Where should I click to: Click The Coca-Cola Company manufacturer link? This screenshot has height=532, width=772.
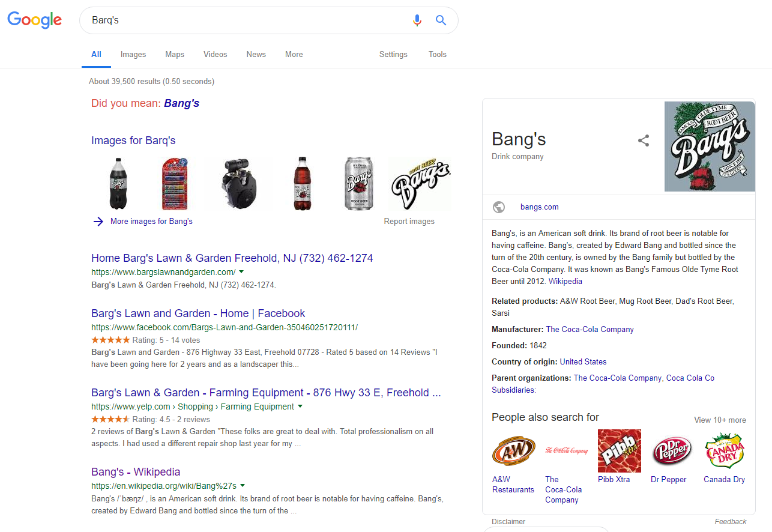pyautogui.click(x=590, y=330)
